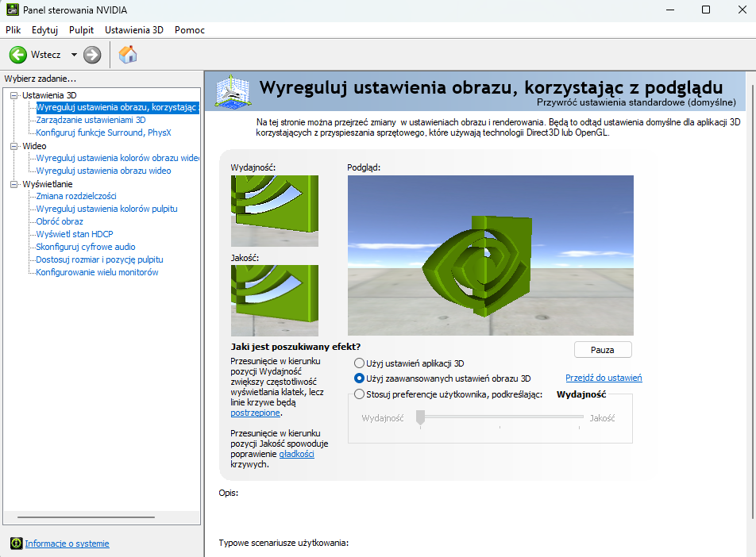Click the Jakość preview thumbnail
The height and width of the screenshot is (557, 756).
pyautogui.click(x=274, y=301)
